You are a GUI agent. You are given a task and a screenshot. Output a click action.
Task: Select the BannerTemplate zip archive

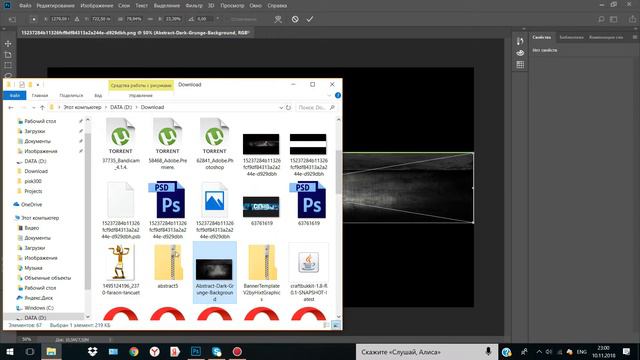(x=262, y=273)
